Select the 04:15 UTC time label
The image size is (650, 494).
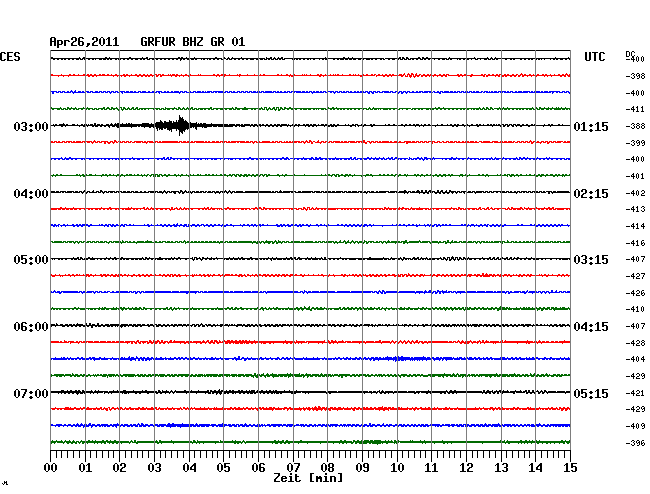[591, 327]
